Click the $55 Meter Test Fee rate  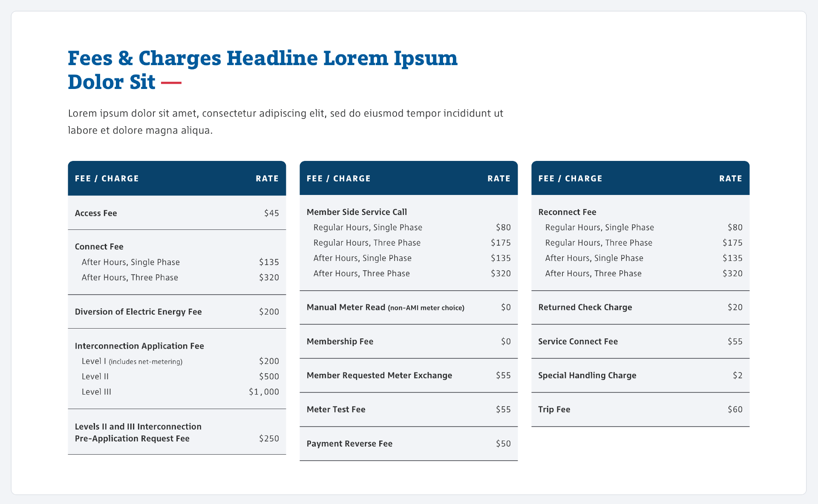point(503,409)
